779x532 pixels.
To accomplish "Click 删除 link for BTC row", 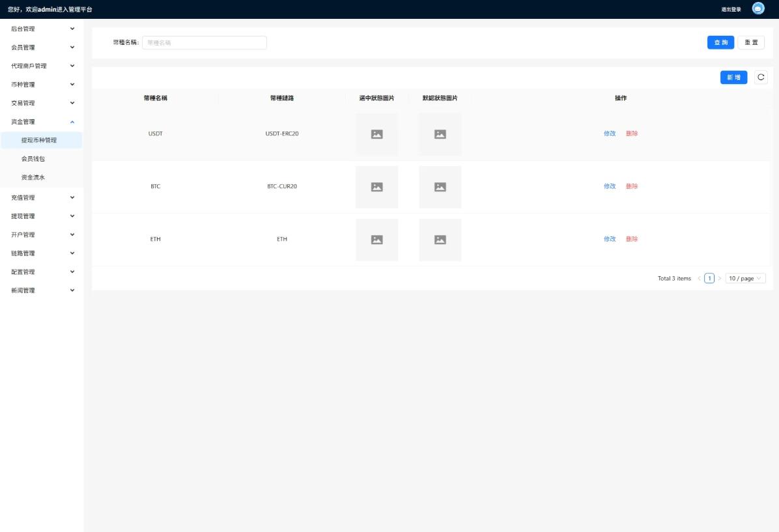I will point(632,186).
